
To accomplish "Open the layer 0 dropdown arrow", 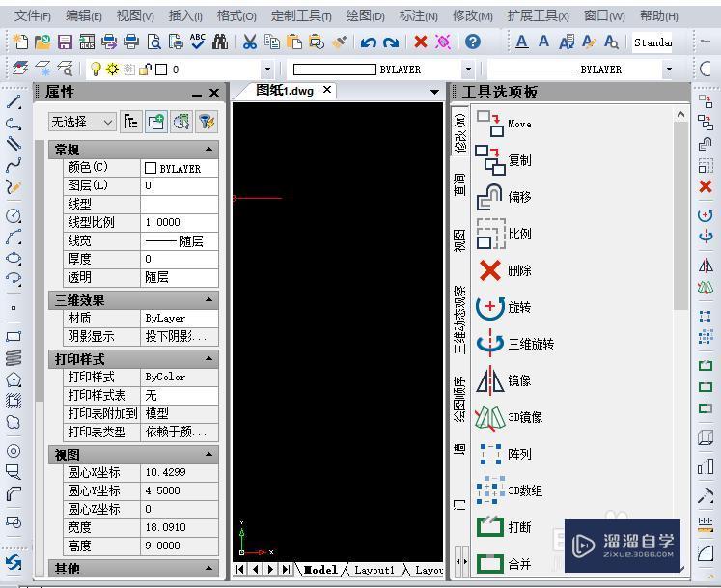I will (267, 70).
